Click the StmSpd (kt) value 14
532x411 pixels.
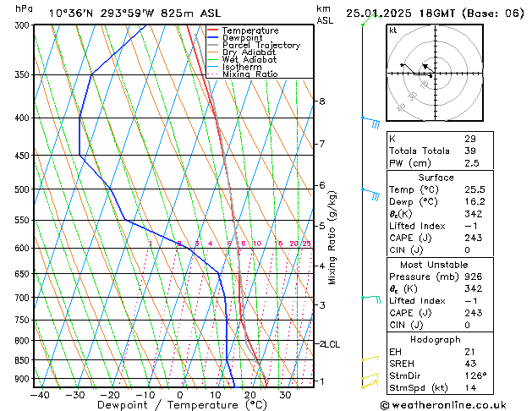point(470,387)
